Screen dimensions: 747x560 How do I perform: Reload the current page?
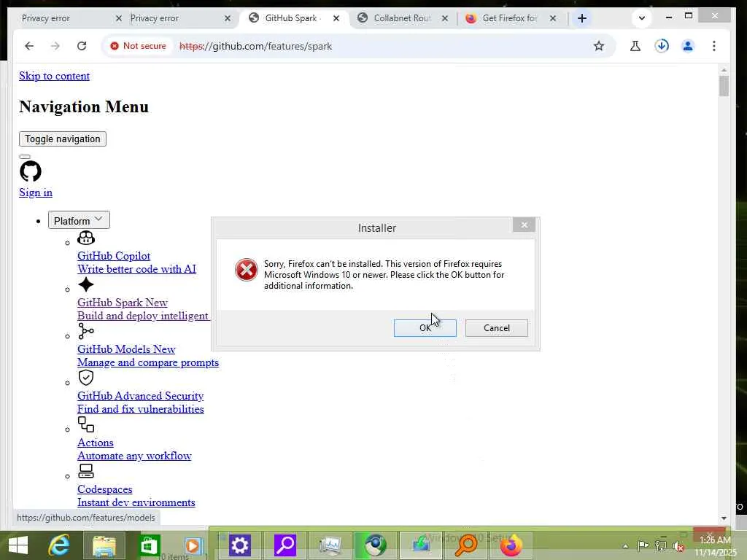point(82,46)
